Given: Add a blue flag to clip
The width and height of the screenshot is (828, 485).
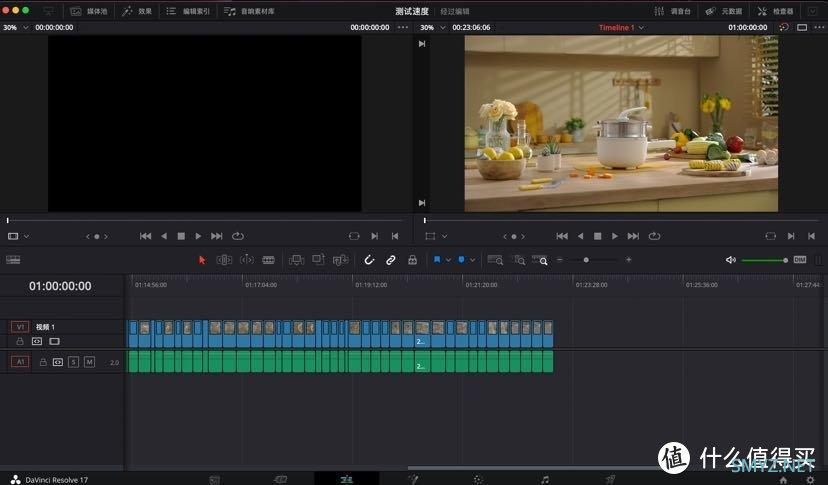Looking at the screenshot, I should (437, 260).
